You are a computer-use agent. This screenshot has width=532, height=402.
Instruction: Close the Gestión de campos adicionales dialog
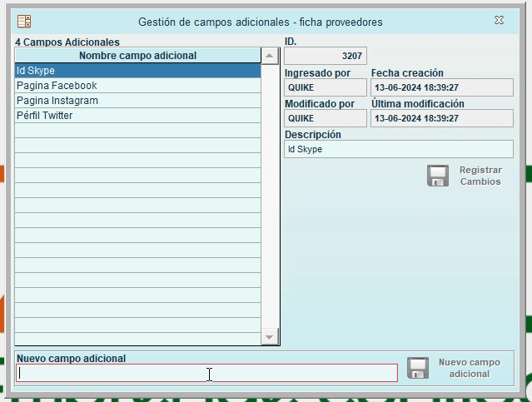pyautogui.click(x=499, y=20)
